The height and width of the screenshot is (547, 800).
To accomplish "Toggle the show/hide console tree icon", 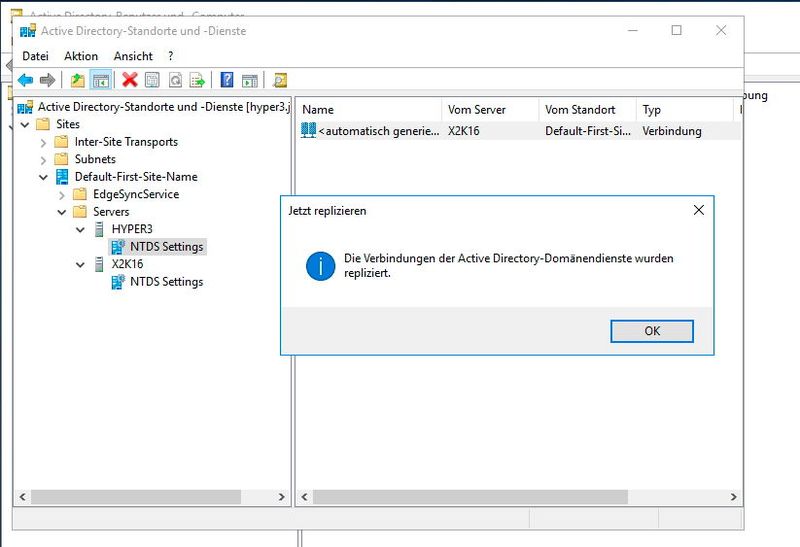I will pyautogui.click(x=101, y=80).
